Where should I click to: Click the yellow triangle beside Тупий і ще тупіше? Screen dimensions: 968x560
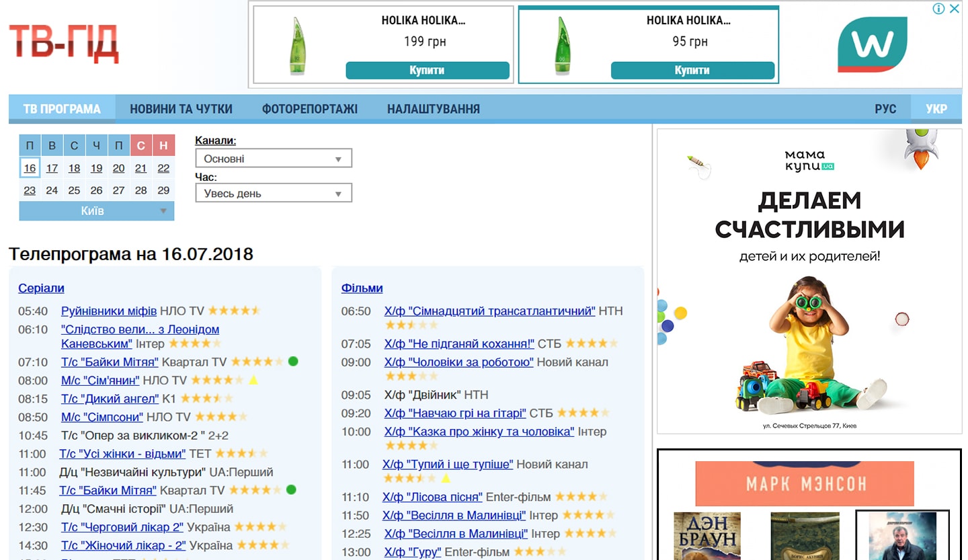click(445, 478)
